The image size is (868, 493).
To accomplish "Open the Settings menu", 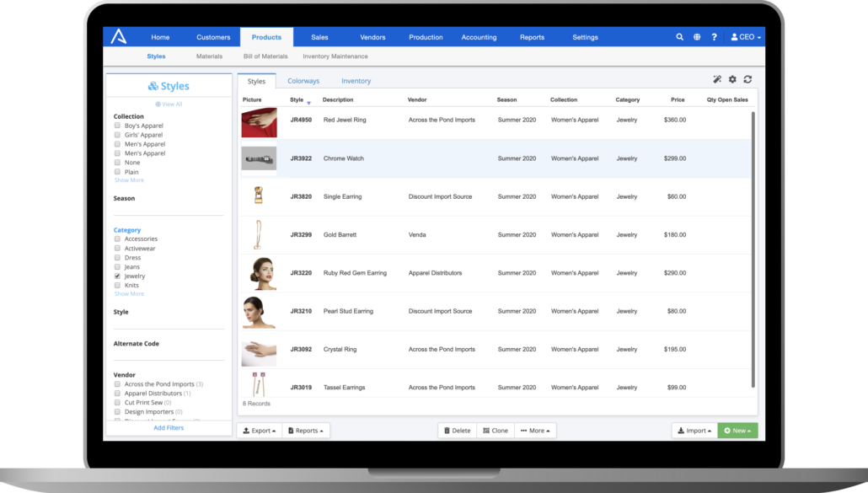I will pos(585,37).
